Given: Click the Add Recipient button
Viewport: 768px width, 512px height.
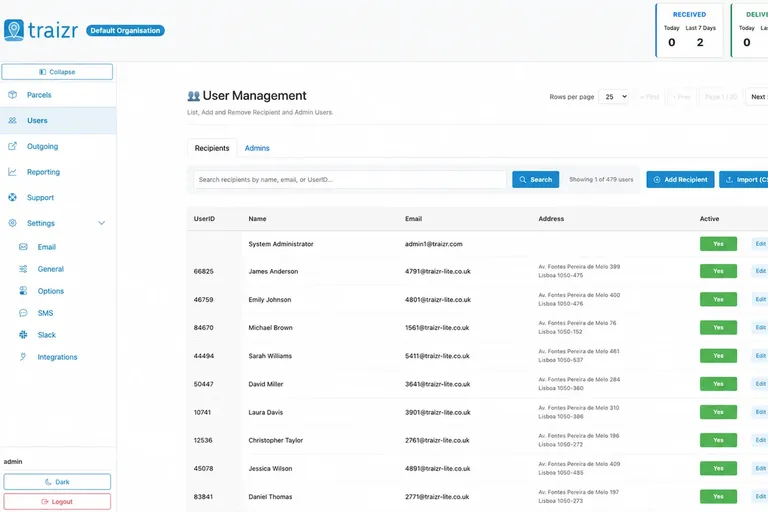Looking at the screenshot, I should [680, 180].
